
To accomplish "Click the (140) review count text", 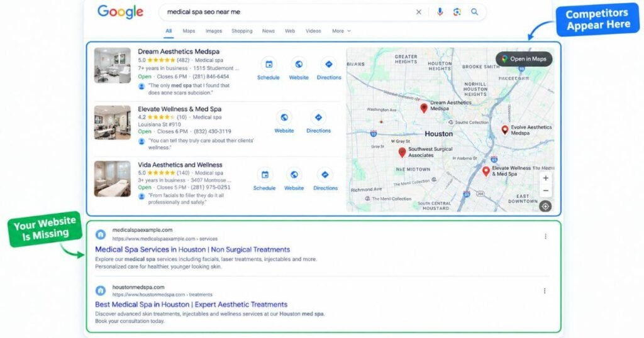I will [183, 173].
